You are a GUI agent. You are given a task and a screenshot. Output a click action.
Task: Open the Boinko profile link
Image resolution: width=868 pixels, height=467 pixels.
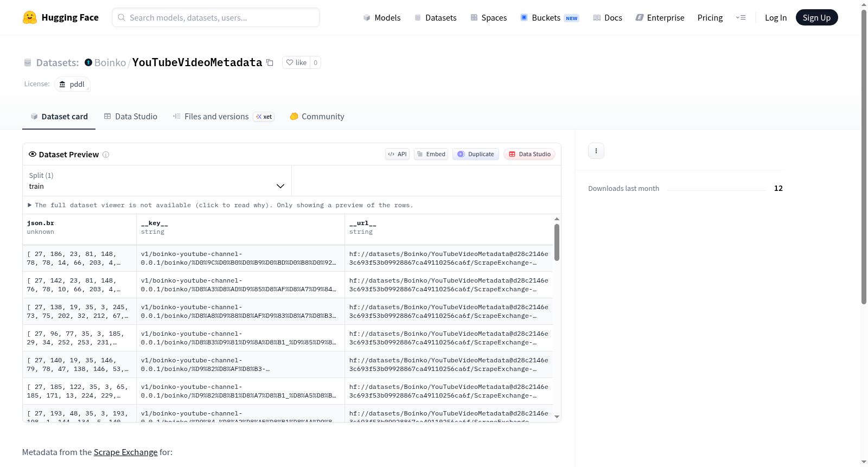(110, 62)
